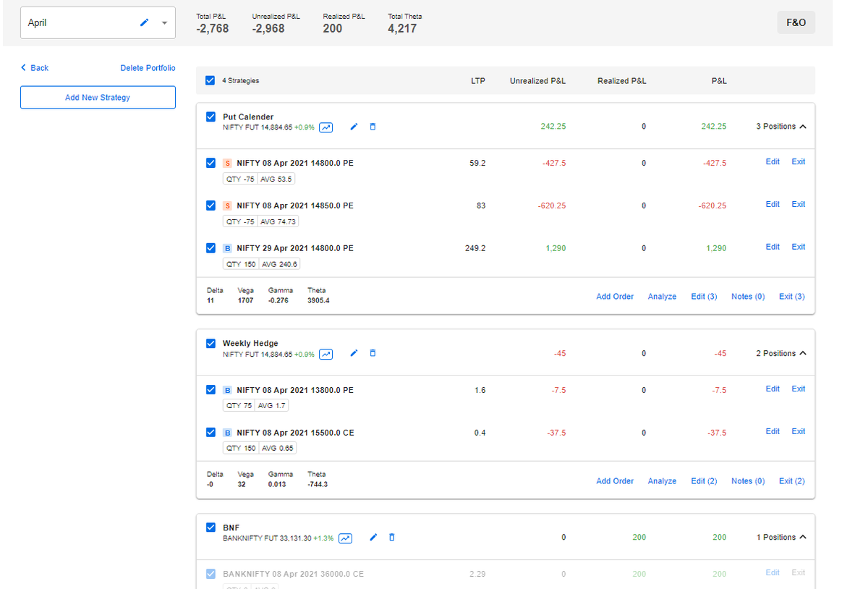This screenshot has width=868, height=589.
Task: Click BANKNIFTY FUT 33,131.30 price text
Action: coord(267,538)
